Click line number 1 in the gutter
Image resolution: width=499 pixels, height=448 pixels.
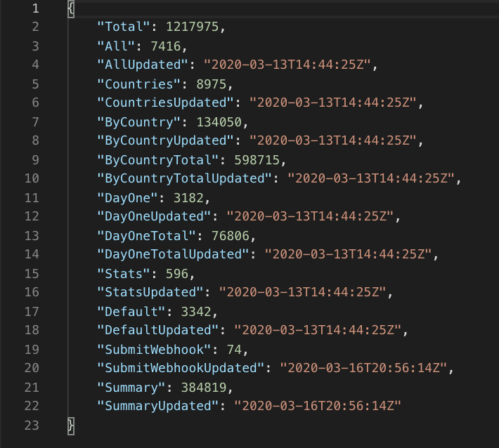tap(35, 8)
